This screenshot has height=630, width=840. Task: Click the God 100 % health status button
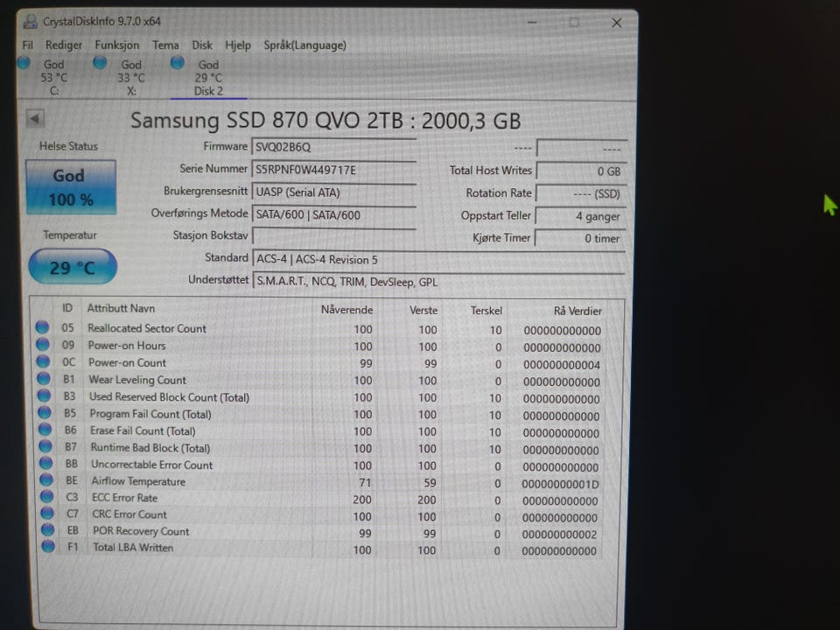[x=71, y=187]
